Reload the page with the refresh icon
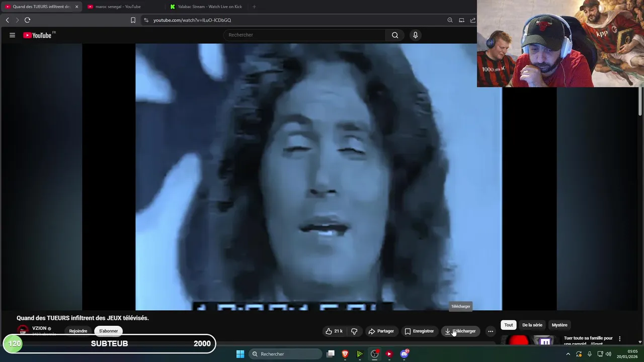 pyautogui.click(x=27, y=20)
